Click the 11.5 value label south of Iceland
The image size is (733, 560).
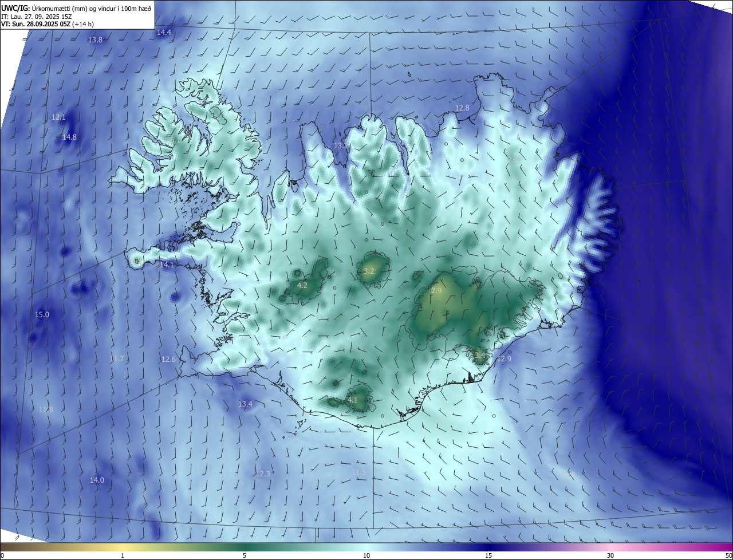pyautogui.click(x=358, y=472)
